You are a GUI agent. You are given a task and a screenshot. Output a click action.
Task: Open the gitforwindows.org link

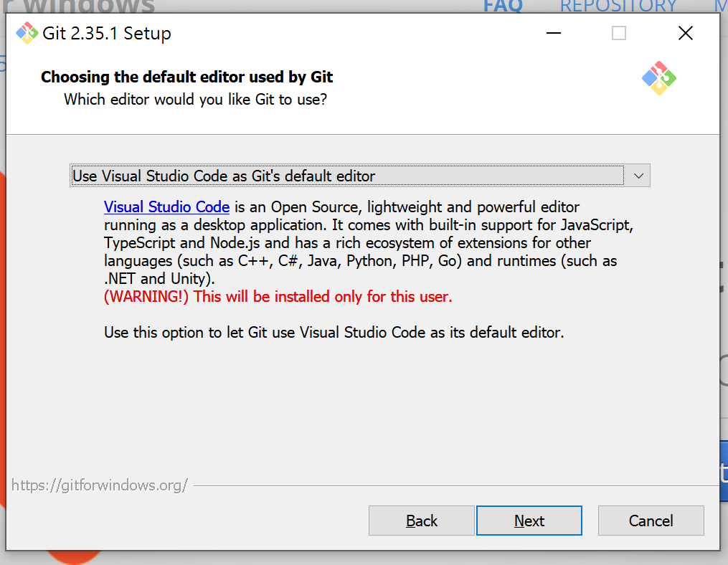(100, 485)
